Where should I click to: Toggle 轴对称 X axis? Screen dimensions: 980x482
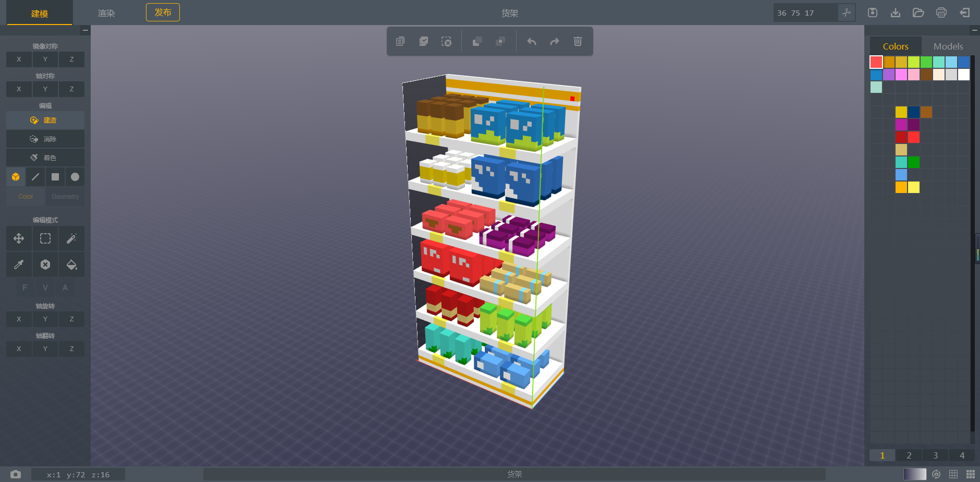pyautogui.click(x=19, y=89)
